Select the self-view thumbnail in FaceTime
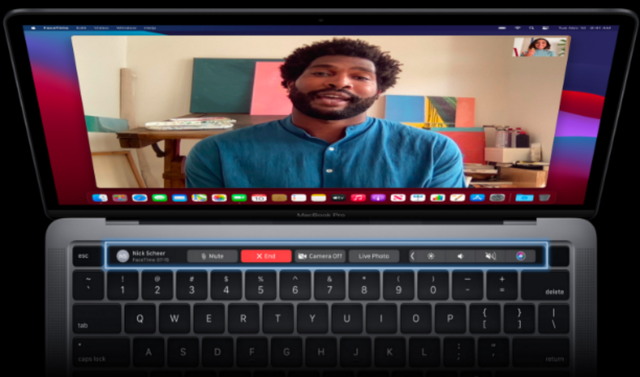Screen dimensions: 640x377 click(540, 47)
